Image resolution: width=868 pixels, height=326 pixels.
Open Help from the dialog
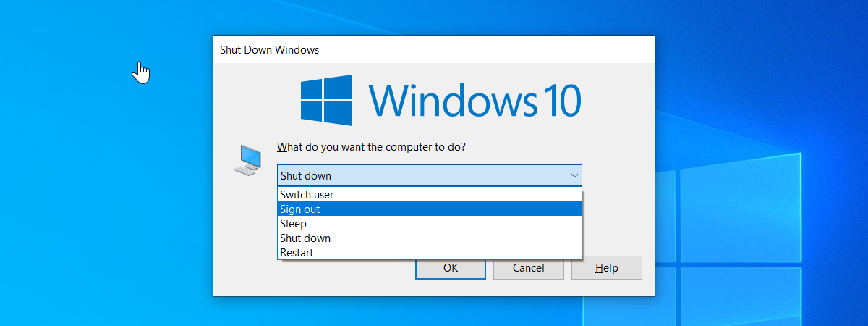click(x=607, y=268)
